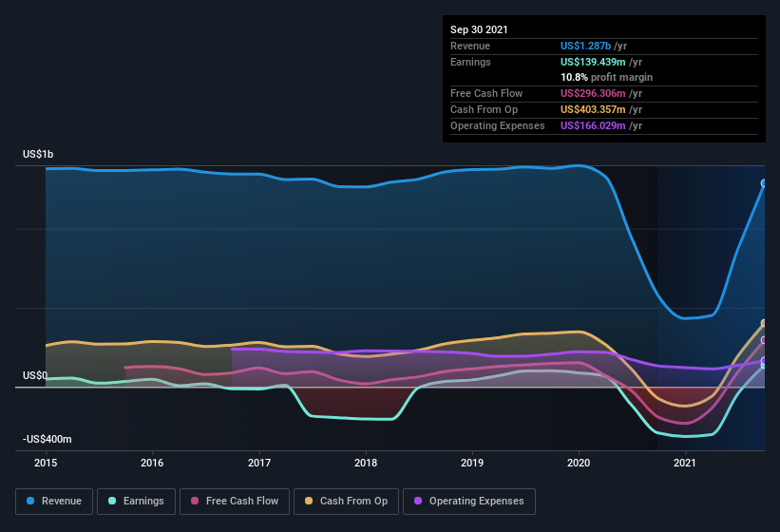
Task: Select the 2015 x-axis label
Action: 46,463
